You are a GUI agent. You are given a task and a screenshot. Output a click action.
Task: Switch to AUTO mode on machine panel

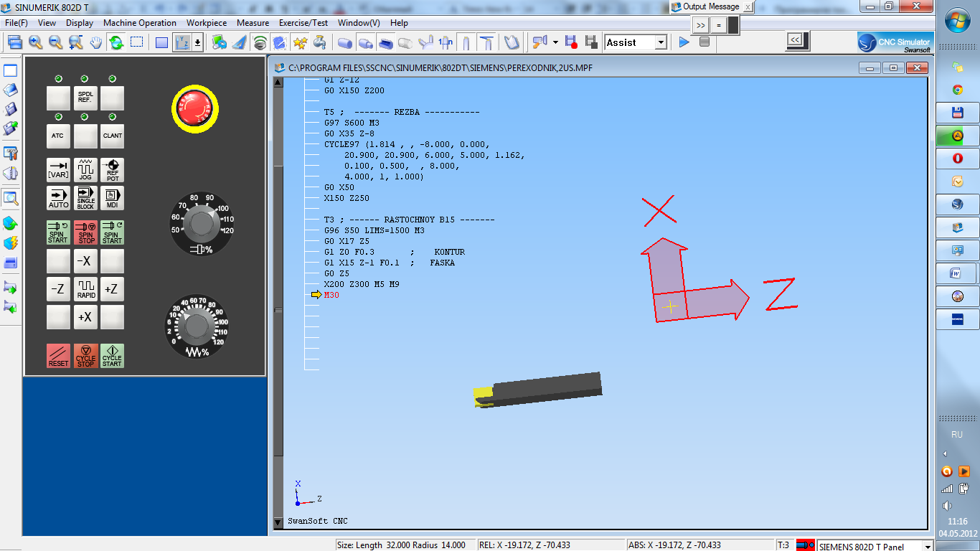pyautogui.click(x=58, y=198)
